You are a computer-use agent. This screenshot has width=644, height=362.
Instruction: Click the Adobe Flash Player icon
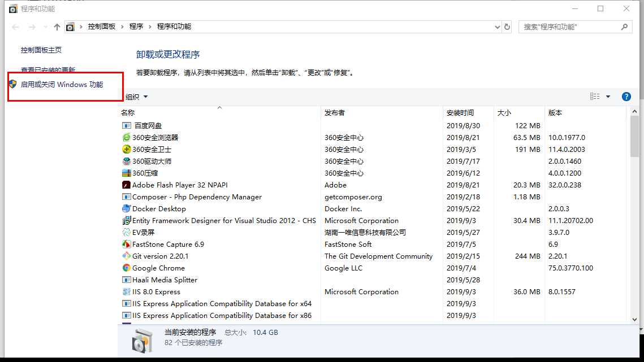click(x=127, y=185)
